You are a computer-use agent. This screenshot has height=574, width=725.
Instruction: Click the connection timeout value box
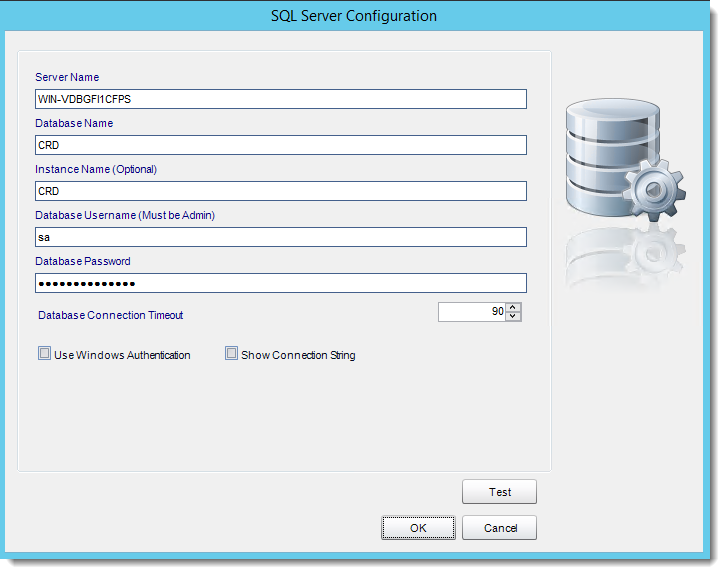(472, 312)
